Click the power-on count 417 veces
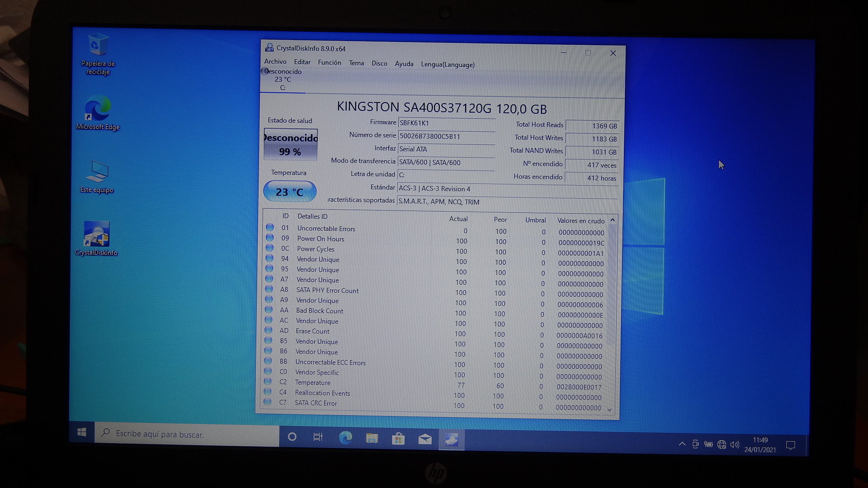This screenshot has height=488, width=868. 592,165
